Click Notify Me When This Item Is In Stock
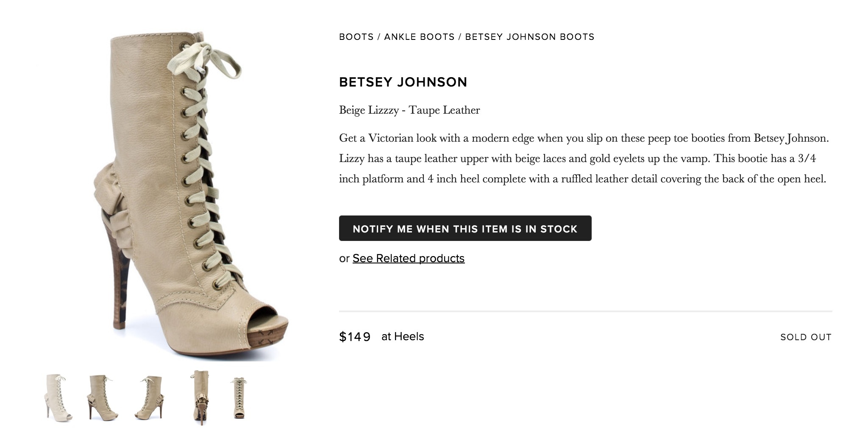868x428 pixels. (x=465, y=229)
